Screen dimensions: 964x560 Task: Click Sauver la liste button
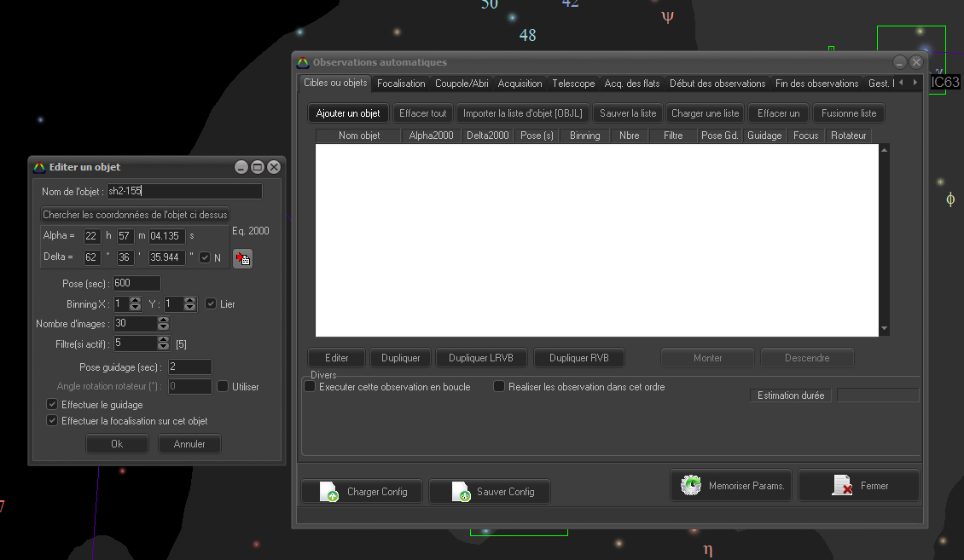pyautogui.click(x=628, y=113)
